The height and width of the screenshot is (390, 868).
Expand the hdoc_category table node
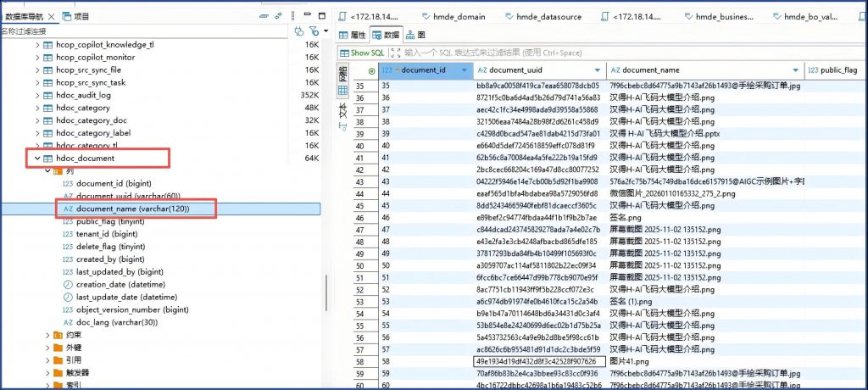(x=36, y=109)
